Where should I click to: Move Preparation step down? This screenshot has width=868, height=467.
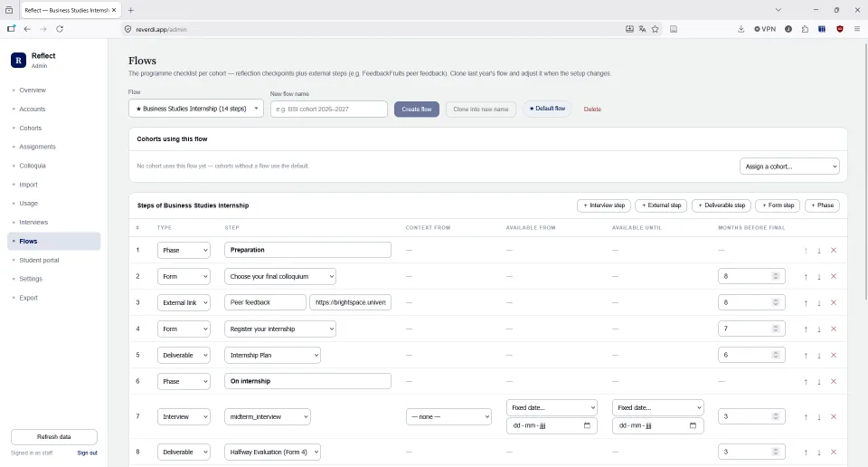coord(819,251)
